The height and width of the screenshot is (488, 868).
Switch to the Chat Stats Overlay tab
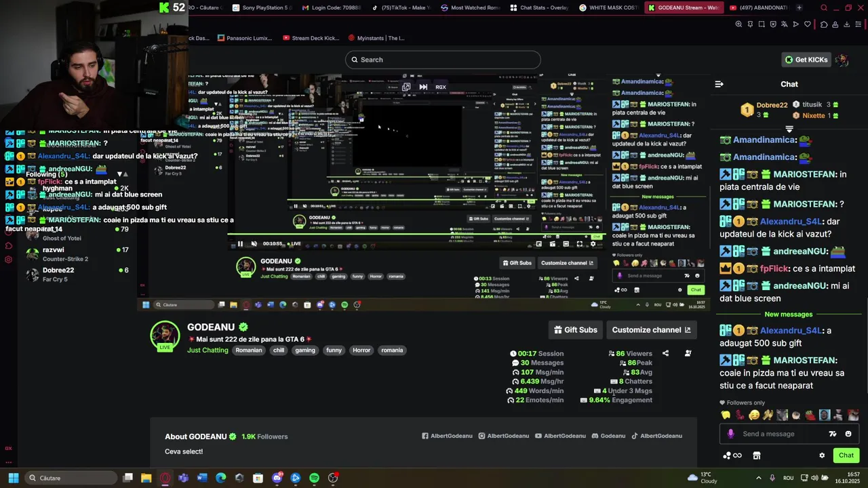pyautogui.click(x=539, y=7)
